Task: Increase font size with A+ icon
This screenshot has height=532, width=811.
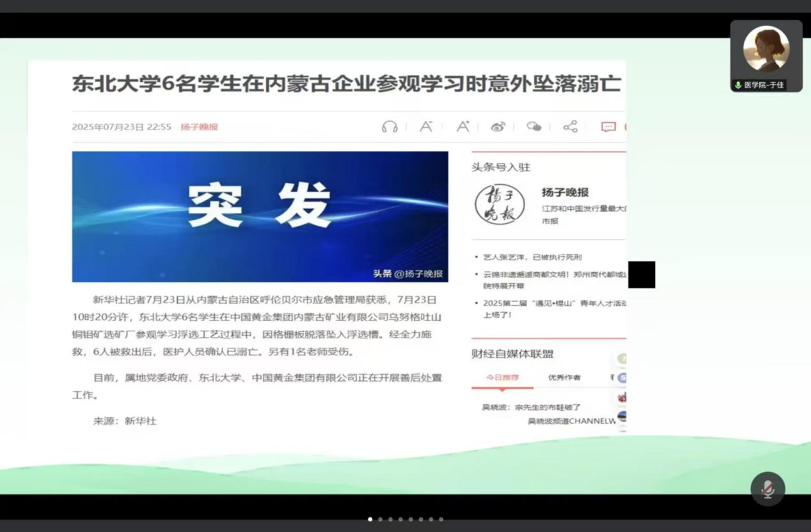Action: click(x=462, y=127)
